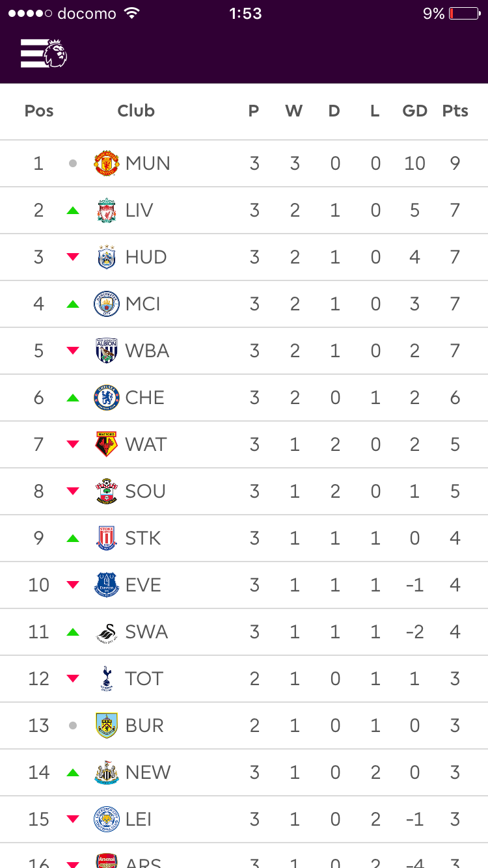
Task: Tap the Swansea swan logo
Action: pos(107,632)
